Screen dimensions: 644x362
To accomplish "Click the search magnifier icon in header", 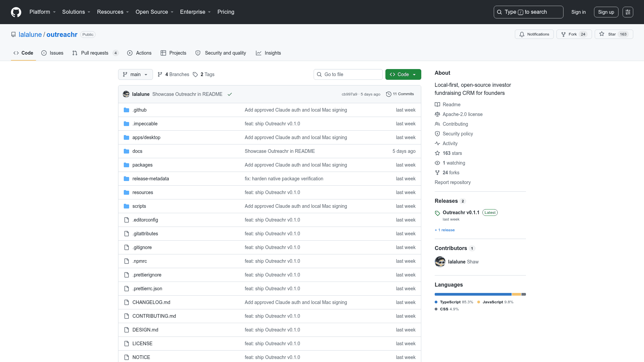I will coord(499,12).
